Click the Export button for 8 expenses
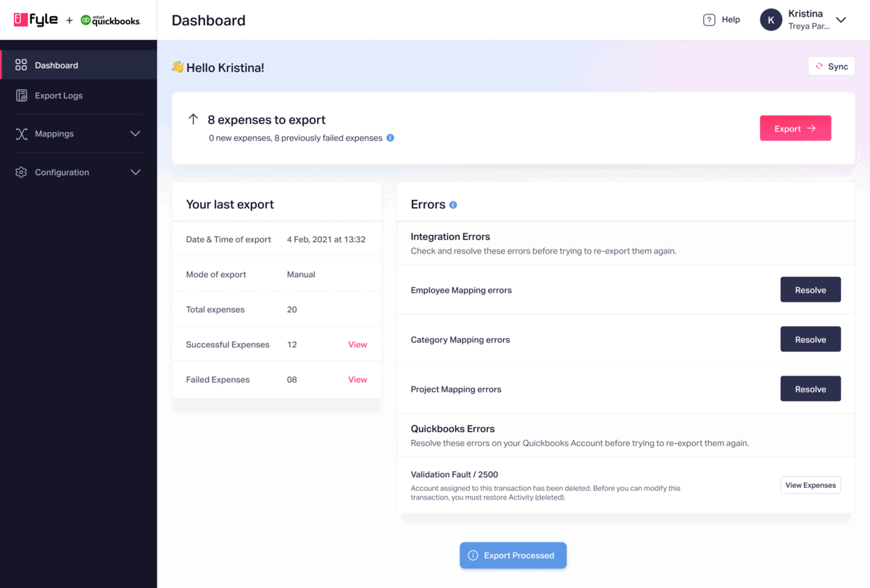This screenshot has width=870, height=588. click(795, 128)
